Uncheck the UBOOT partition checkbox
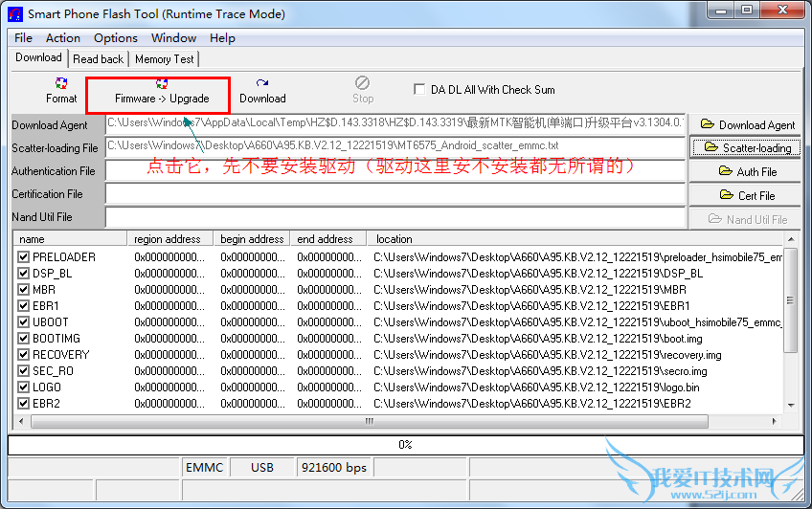This screenshot has width=812, height=509. 23,322
